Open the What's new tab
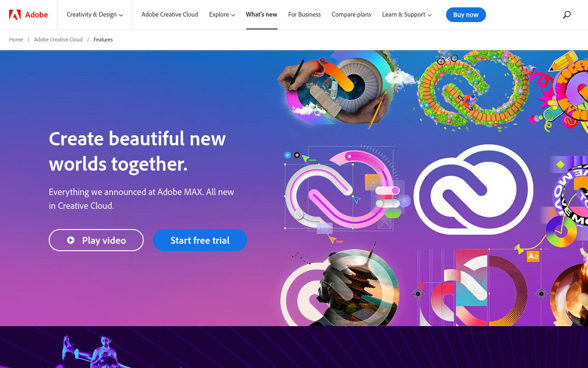This screenshot has height=368, width=588. coord(262,15)
